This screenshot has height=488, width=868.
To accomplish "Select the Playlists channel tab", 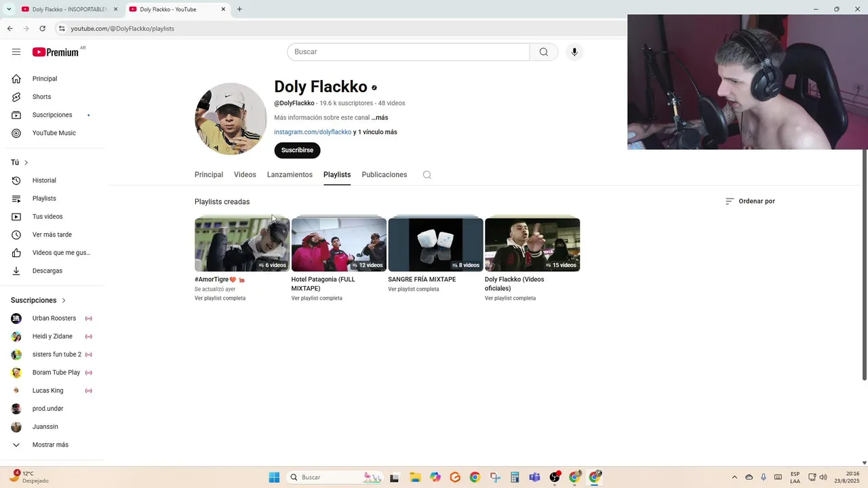I will click(x=337, y=175).
